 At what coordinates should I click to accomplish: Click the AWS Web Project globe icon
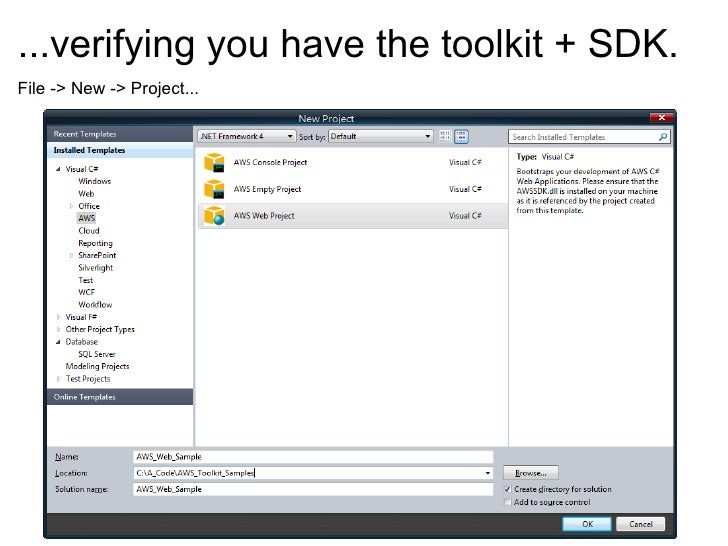[x=214, y=216]
